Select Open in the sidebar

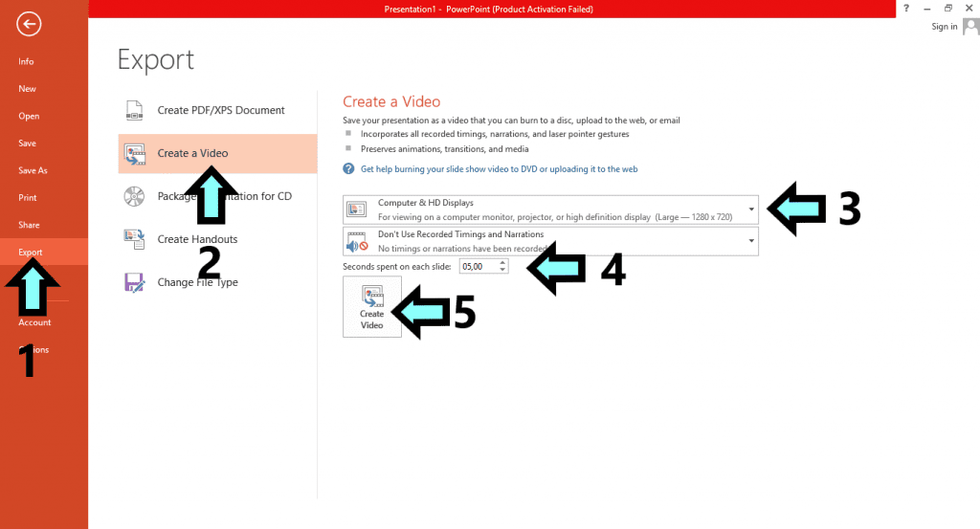[29, 116]
